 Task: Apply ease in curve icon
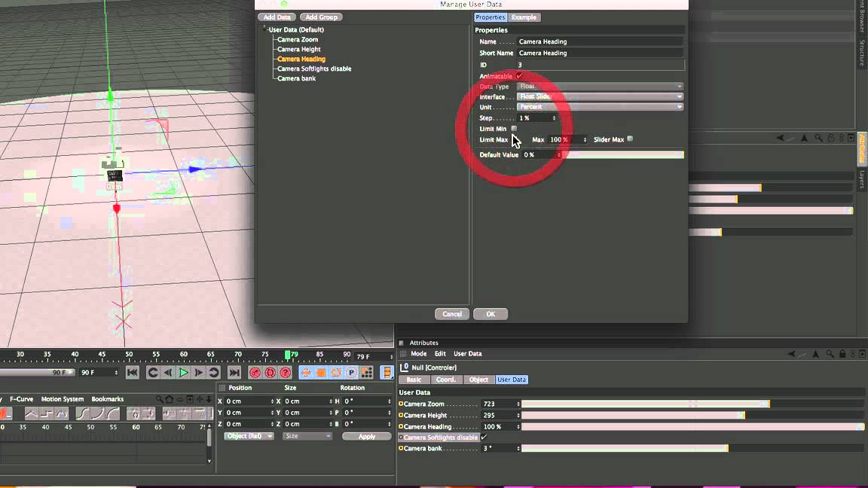coord(98,413)
